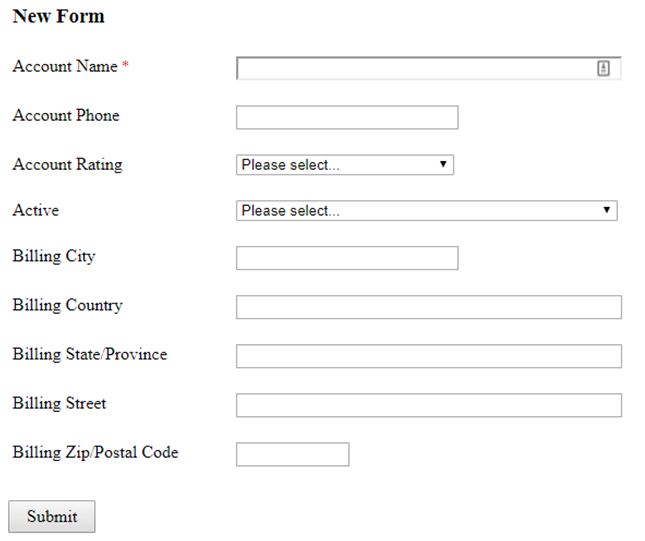Click the Active field label
The width and height of the screenshot is (645, 541).
point(36,210)
